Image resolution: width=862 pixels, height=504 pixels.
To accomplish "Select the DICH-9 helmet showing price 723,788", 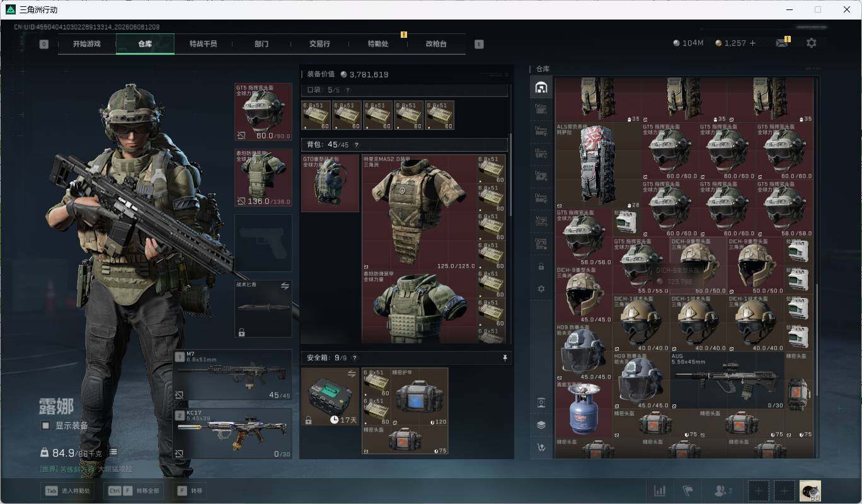I will tap(698, 266).
